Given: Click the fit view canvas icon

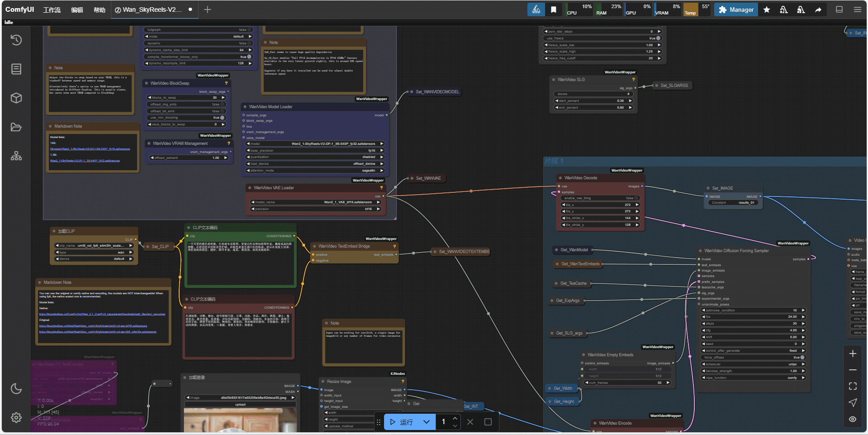Looking at the screenshot, I should point(853,386).
